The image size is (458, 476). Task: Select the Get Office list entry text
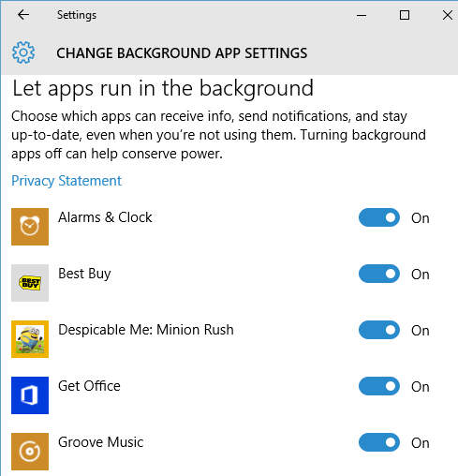(89, 386)
